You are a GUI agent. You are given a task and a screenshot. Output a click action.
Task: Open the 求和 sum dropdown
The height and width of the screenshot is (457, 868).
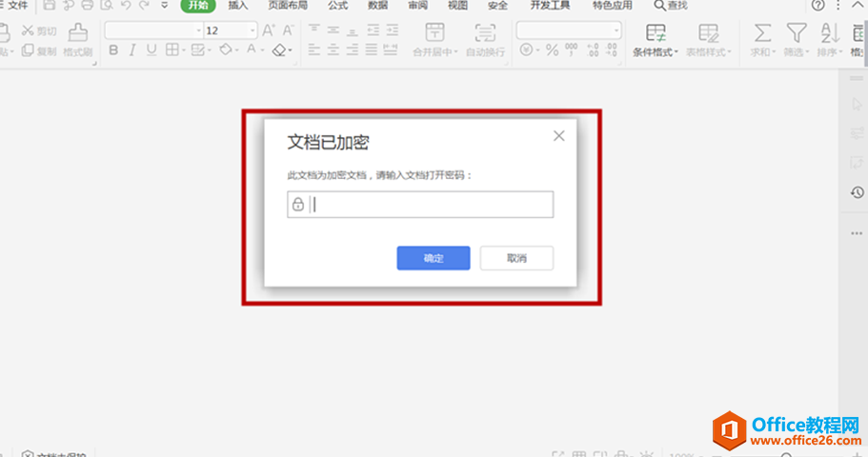click(763, 40)
